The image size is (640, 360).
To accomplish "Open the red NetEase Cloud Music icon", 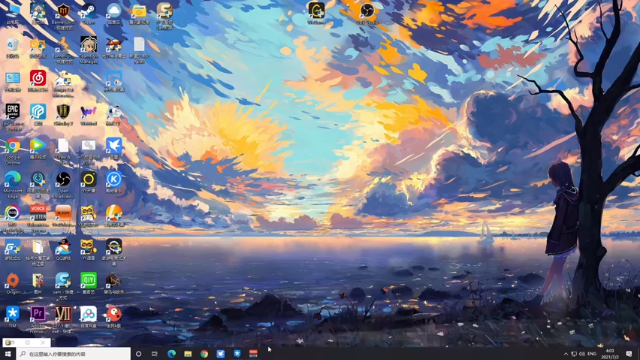I will tap(38, 80).
